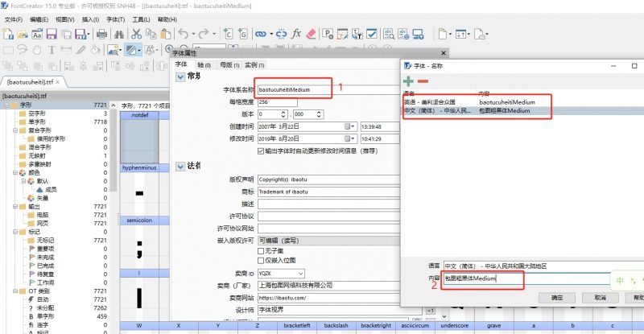
Task: Switch to the 轴 (0) tab
Action: pos(204,65)
